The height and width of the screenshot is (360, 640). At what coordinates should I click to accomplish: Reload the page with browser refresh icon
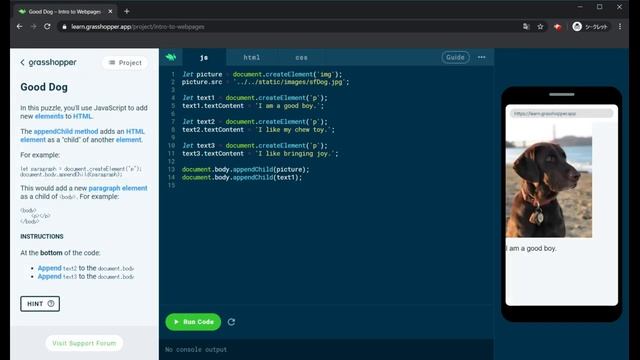(47, 27)
